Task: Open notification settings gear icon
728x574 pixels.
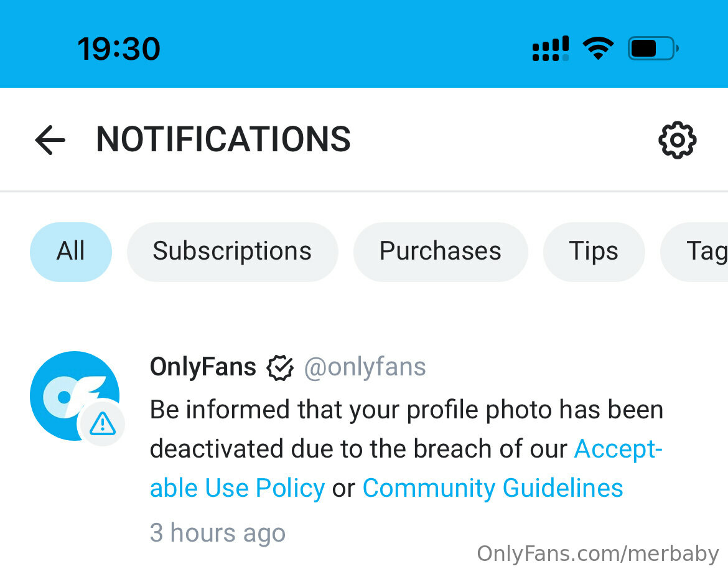Action: 678,140
